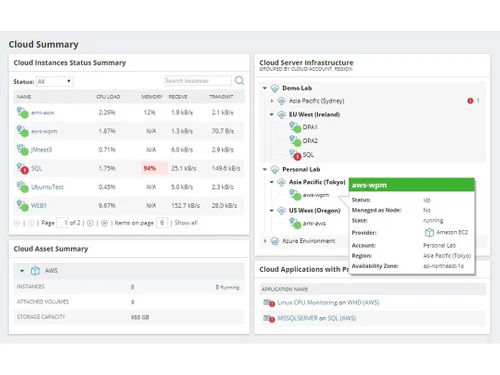Click the 9.67% CPU load for WEB1
The width and height of the screenshot is (500, 375).
point(107,206)
